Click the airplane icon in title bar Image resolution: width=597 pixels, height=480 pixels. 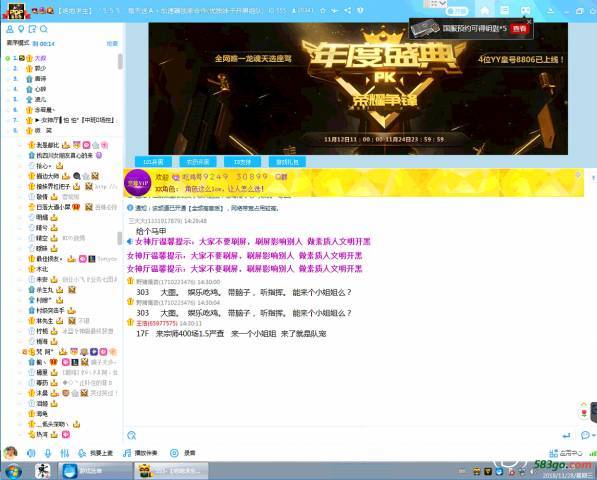tap(335, 10)
